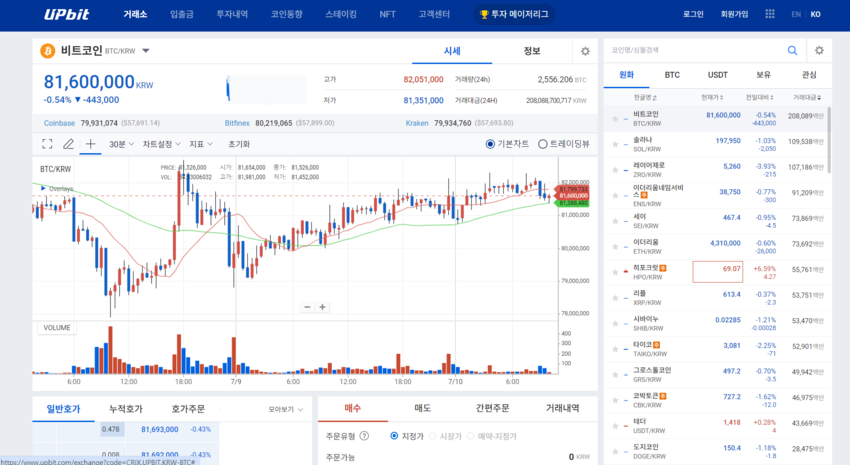
Task: Zoom in chart with plus button
Action: [322, 307]
